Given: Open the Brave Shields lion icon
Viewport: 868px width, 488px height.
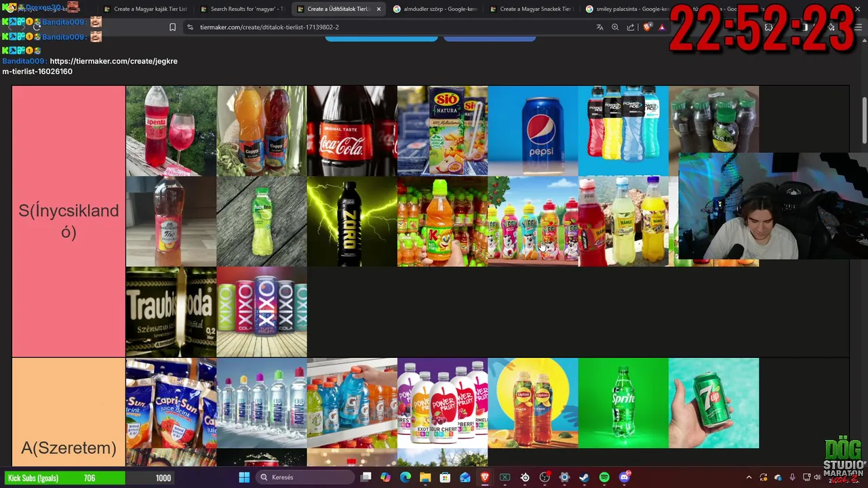Looking at the screenshot, I should [647, 27].
